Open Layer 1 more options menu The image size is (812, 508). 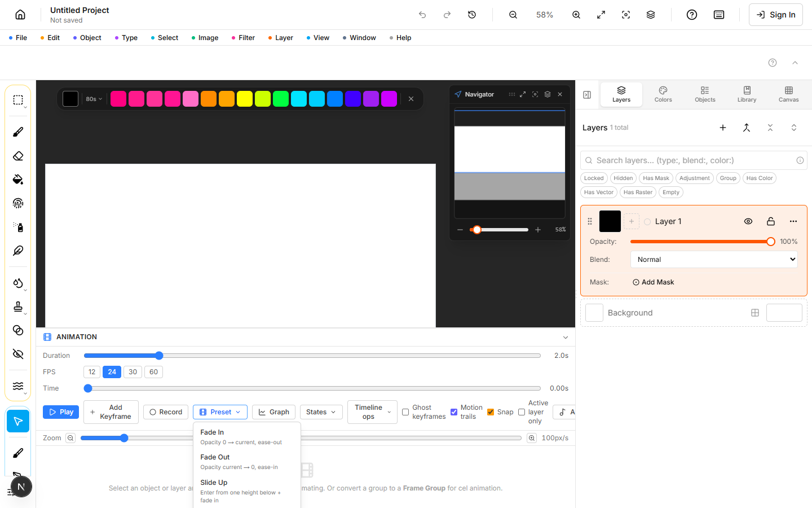(793, 221)
